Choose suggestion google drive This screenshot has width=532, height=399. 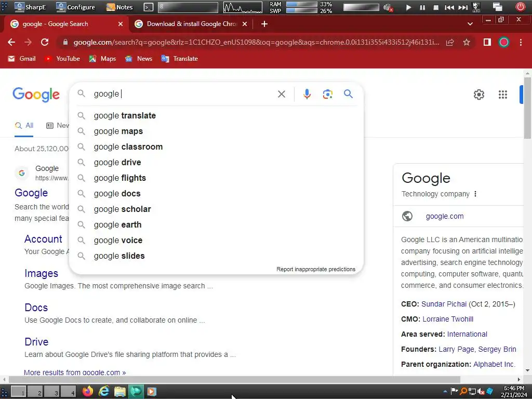click(216, 163)
